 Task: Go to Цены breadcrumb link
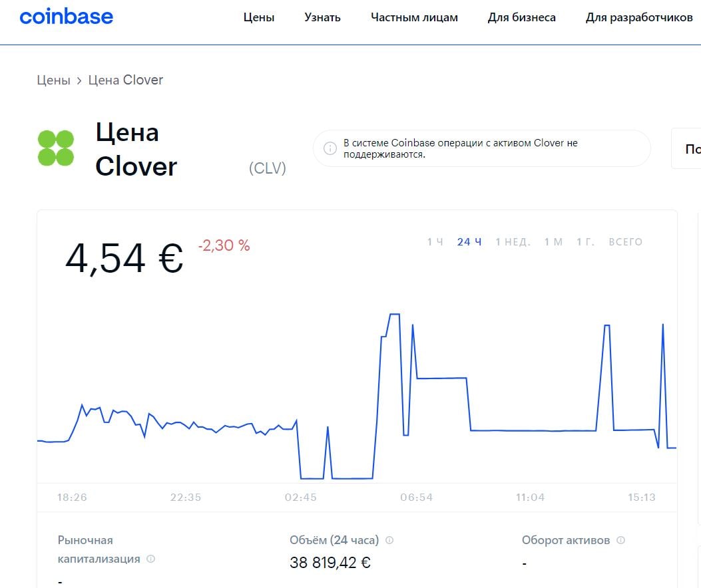[x=54, y=80]
